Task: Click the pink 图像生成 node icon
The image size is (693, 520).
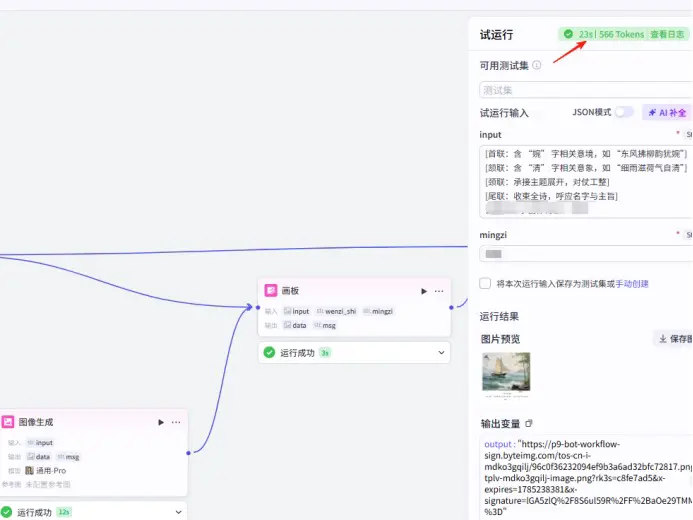Action: pos(8,422)
